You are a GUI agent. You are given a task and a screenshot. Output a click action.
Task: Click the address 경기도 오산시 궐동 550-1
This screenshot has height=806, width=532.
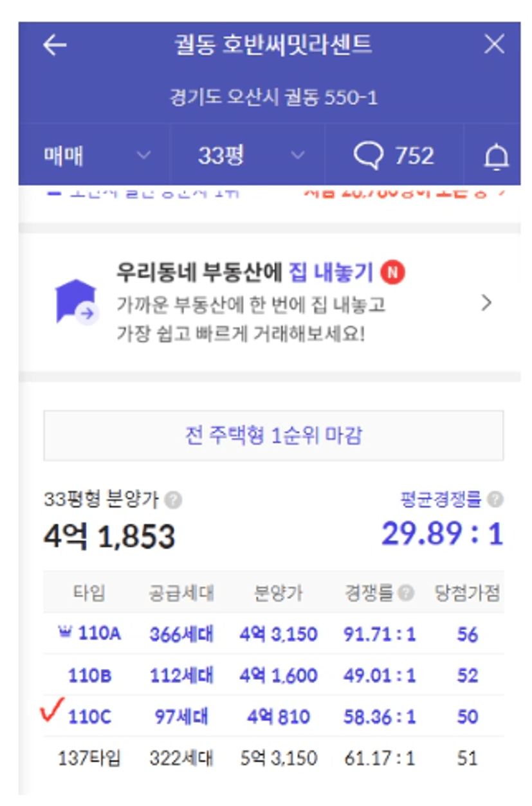click(273, 98)
